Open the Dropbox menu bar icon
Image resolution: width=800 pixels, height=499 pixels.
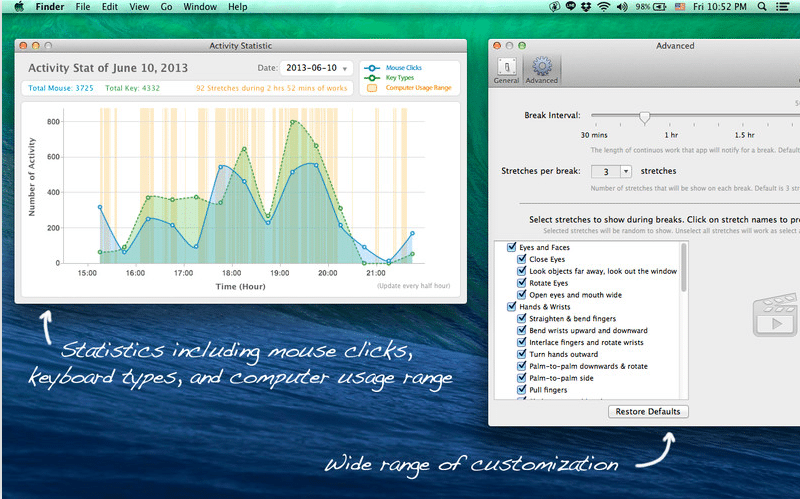click(586, 7)
